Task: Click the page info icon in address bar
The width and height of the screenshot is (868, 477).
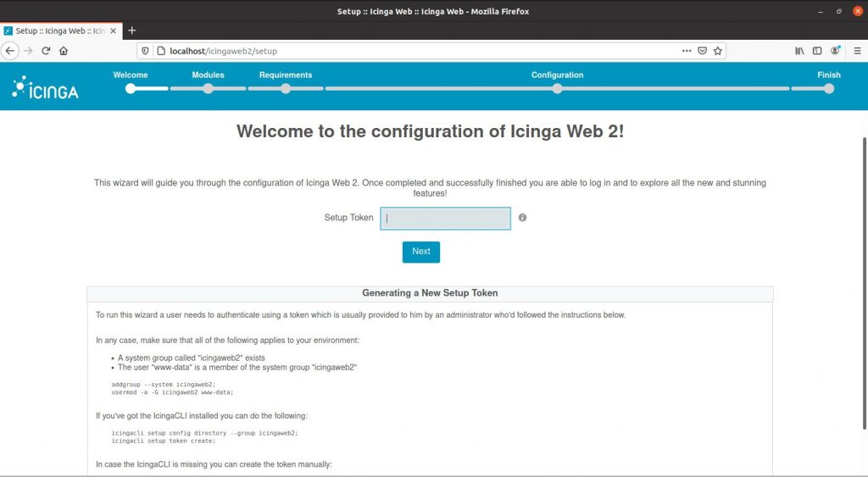Action: click(x=161, y=51)
